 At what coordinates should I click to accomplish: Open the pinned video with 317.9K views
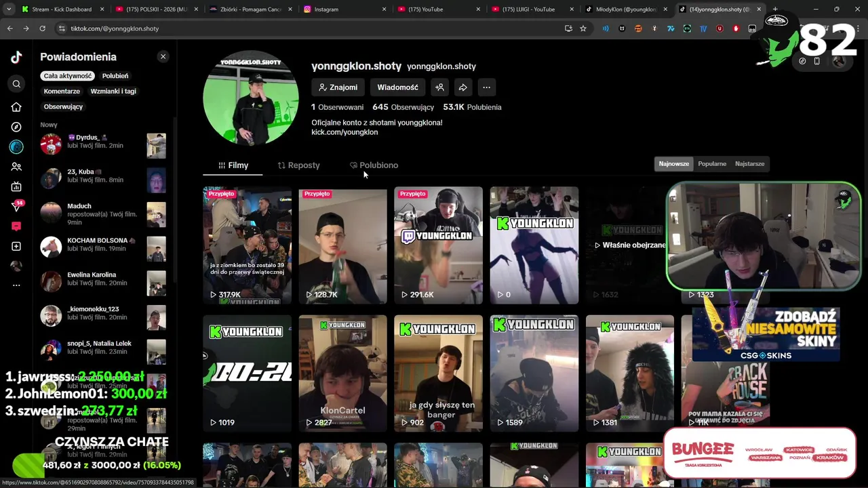[247, 245]
